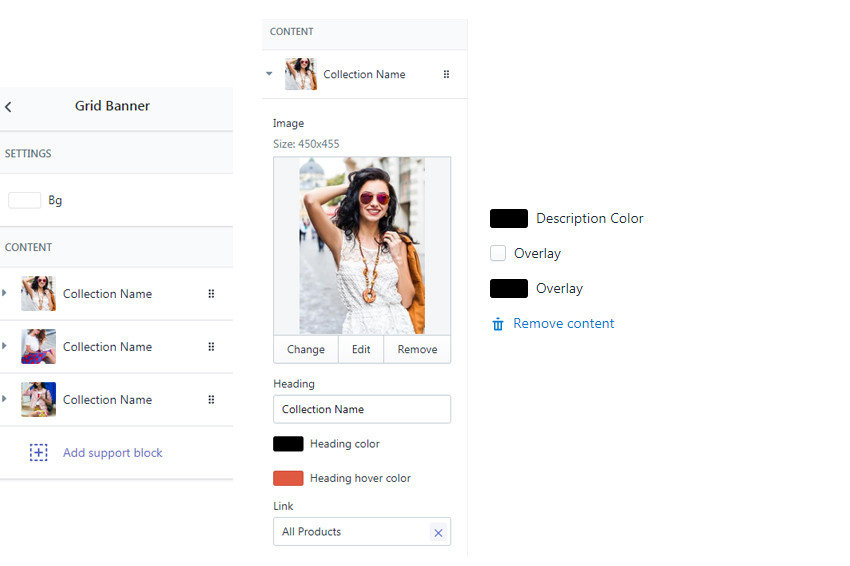Click the Edit image button
This screenshot has width=850, height=566.
point(361,350)
